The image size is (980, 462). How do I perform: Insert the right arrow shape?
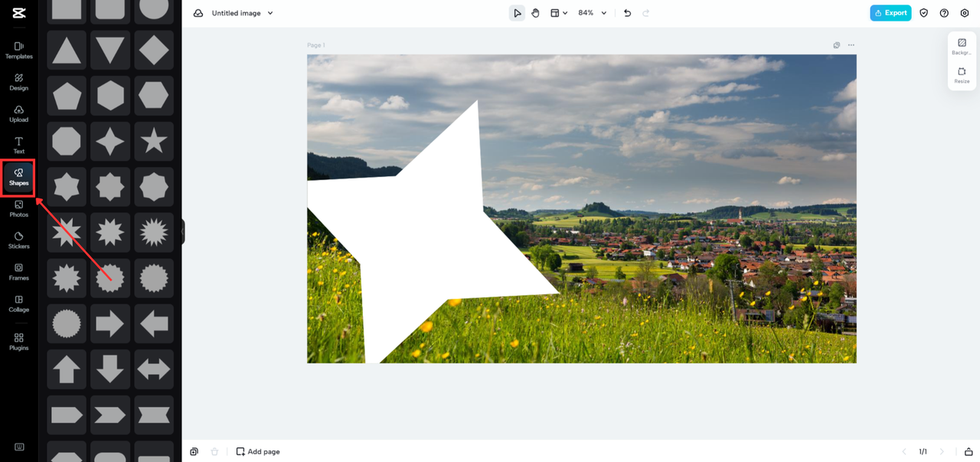110,324
